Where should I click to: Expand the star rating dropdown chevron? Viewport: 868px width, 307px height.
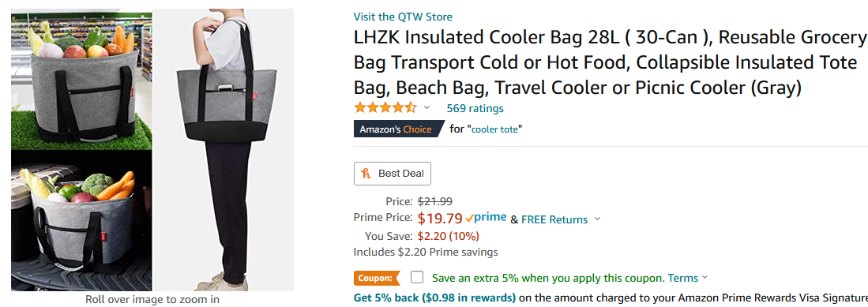426,107
